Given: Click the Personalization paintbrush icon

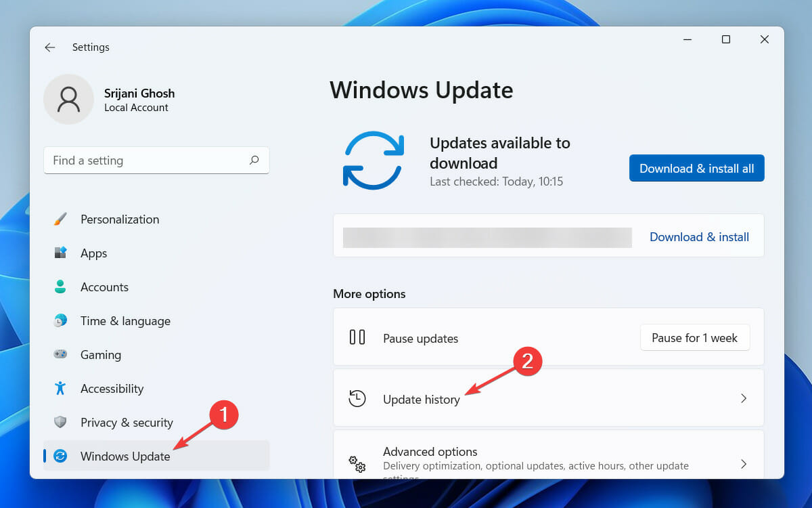Looking at the screenshot, I should [60, 219].
